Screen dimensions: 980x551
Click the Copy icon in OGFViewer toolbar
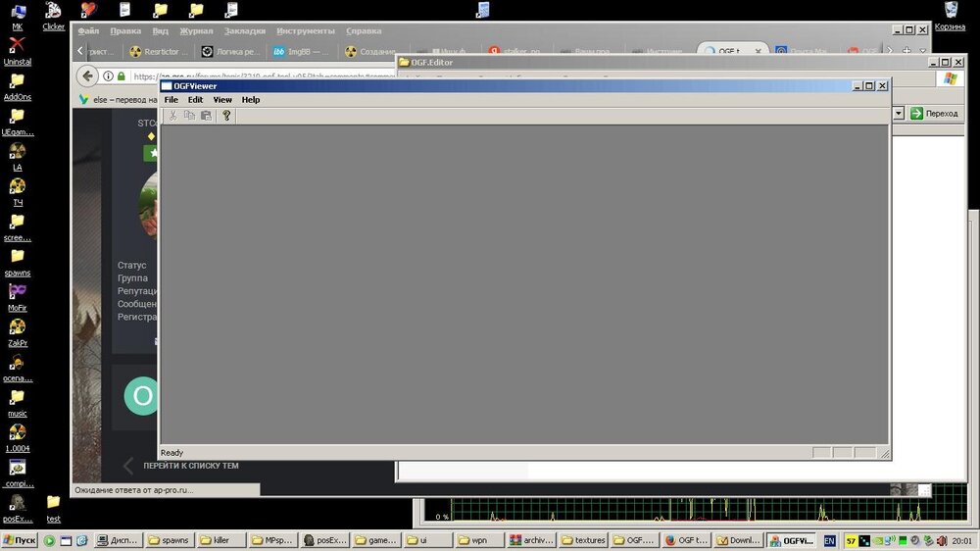tap(189, 116)
